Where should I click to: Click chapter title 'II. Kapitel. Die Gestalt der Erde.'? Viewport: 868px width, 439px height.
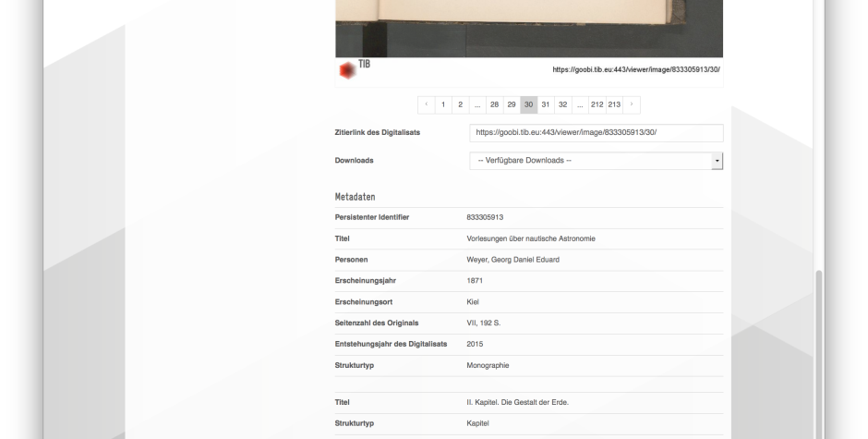click(x=518, y=402)
